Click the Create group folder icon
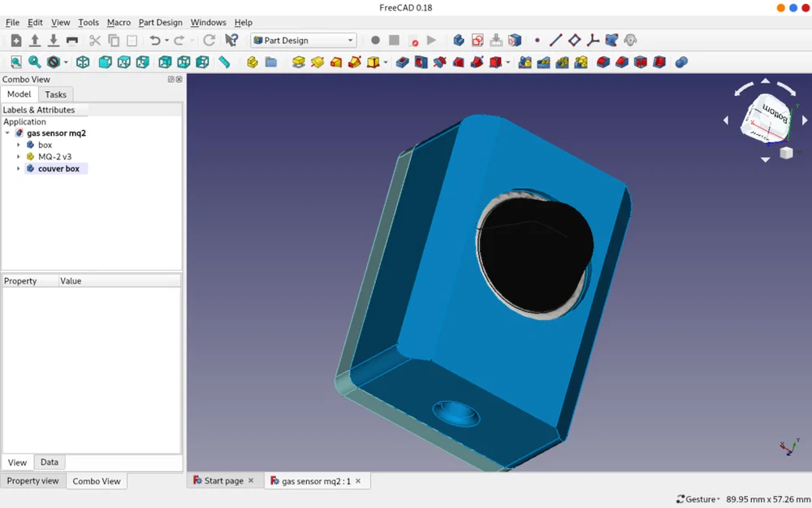The width and height of the screenshot is (812, 508). coord(271,63)
